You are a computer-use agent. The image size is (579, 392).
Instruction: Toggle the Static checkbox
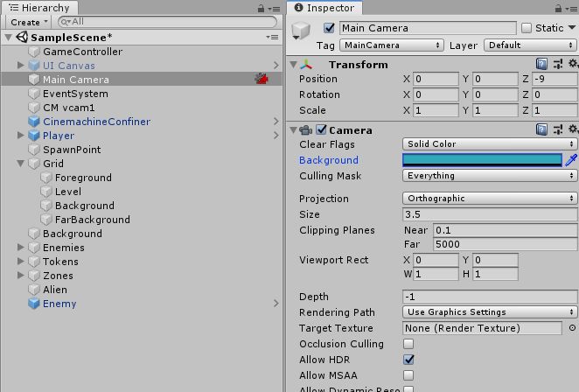[x=527, y=28]
